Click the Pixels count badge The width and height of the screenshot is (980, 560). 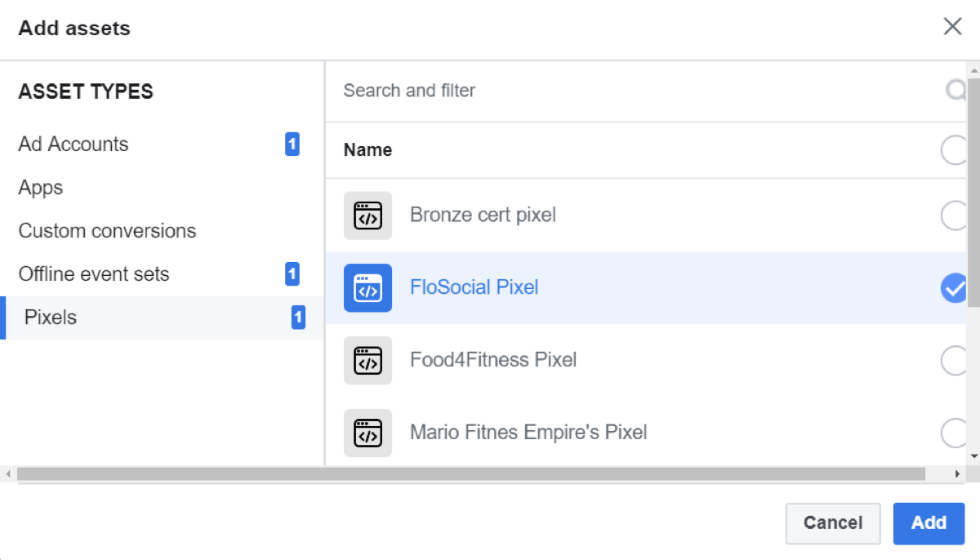pos(298,318)
